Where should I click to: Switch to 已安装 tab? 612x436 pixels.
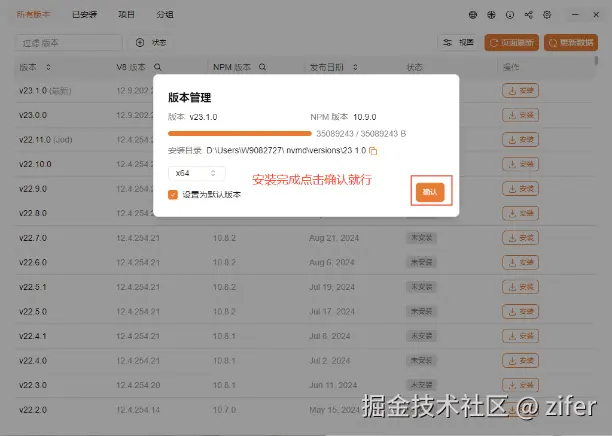click(x=84, y=15)
